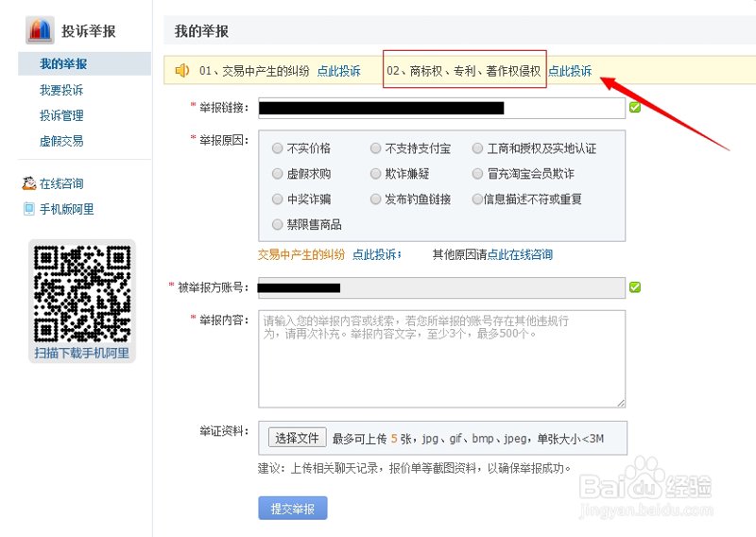Click 提交举报 submit button
Viewport: 756px width, 537px height.
point(293,508)
